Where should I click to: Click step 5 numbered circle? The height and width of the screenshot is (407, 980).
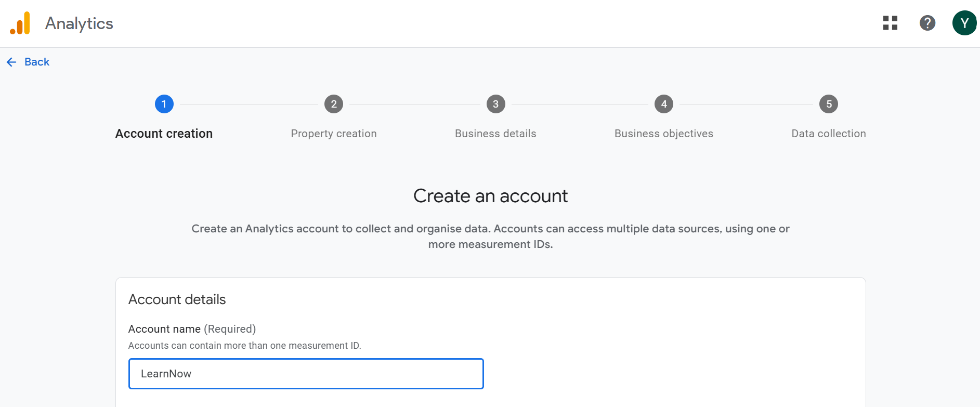[x=828, y=104]
